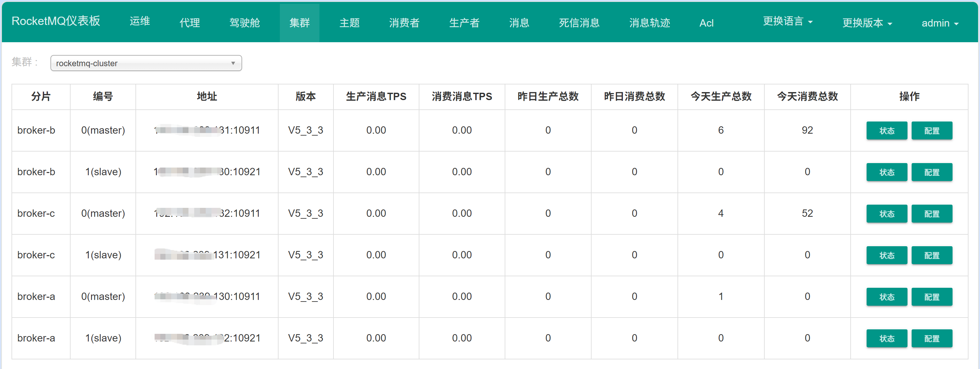The height and width of the screenshot is (369, 980).
Task: Click 状态 for broker-a slave row
Action: coord(886,338)
